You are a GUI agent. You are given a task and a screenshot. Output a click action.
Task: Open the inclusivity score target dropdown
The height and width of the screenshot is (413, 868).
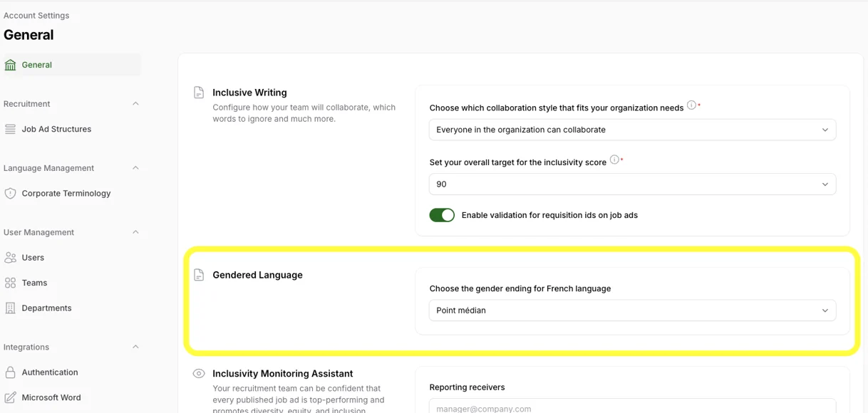click(632, 184)
